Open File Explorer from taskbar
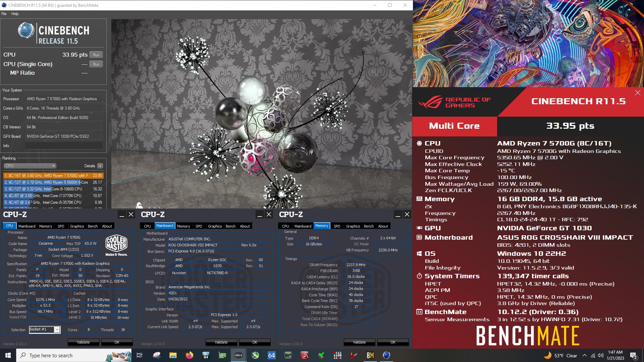The height and width of the screenshot is (362, 644). (x=173, y=355)
